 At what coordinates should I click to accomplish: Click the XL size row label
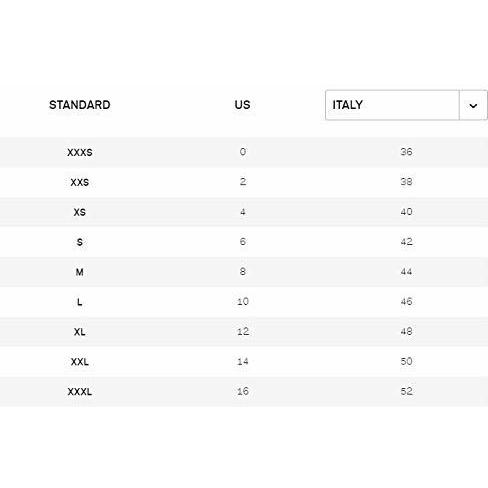pos(80,332)
